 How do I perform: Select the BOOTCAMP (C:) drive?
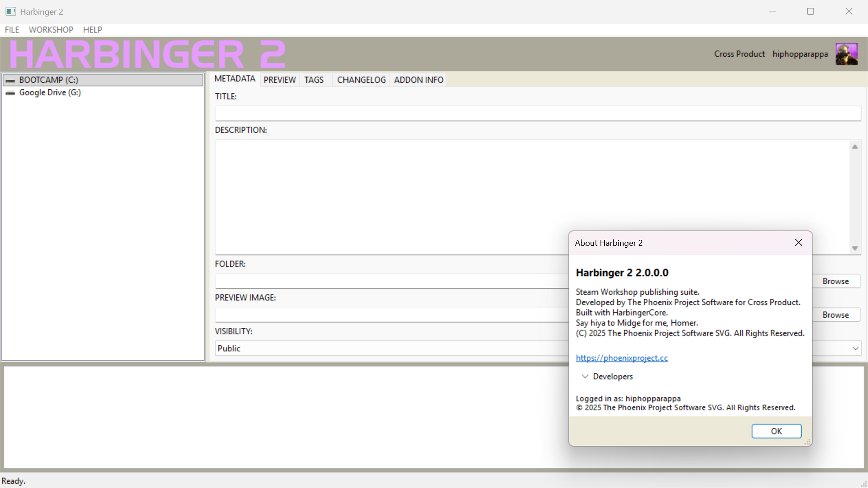49,80
